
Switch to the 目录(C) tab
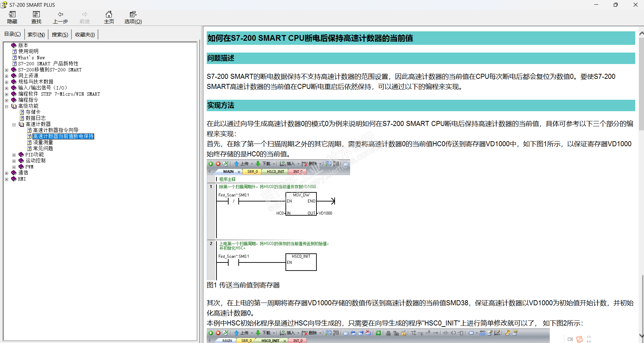click(12, 34)
